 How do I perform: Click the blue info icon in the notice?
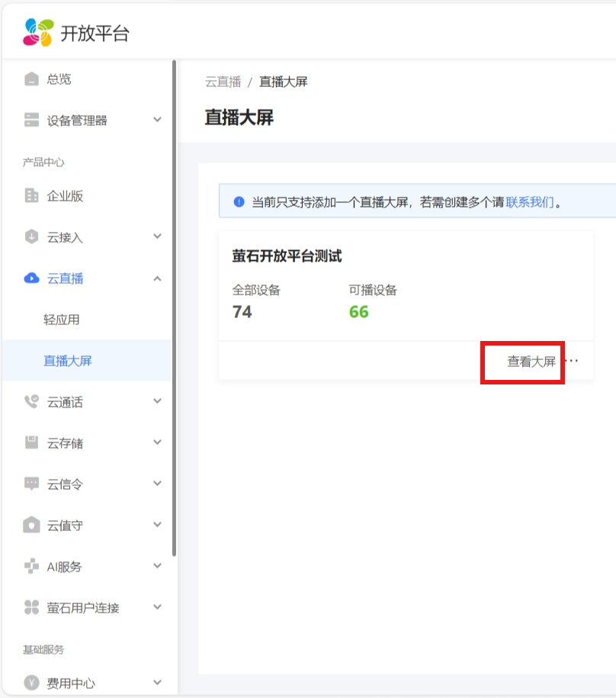click(239, 202)
